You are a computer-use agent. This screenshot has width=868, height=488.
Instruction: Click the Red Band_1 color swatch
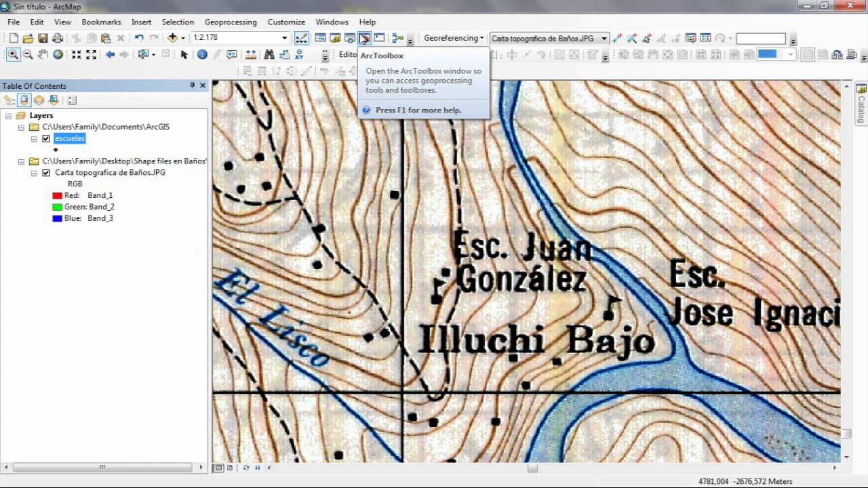57,195
